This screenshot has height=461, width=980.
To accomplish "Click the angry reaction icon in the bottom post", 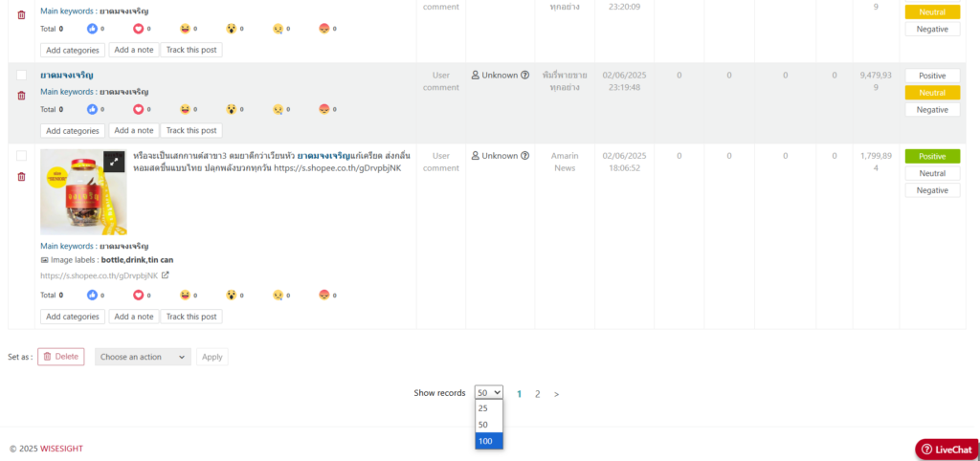I will click(323, 296).
